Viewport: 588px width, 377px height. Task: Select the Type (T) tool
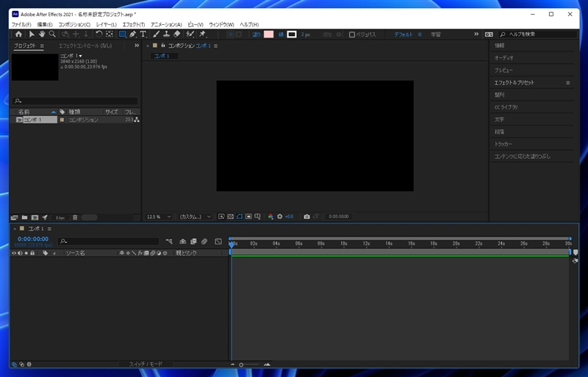(x=143, y=34)
